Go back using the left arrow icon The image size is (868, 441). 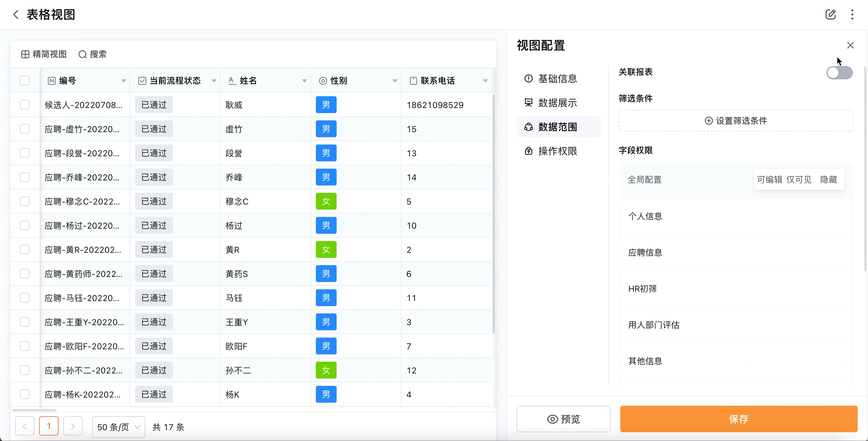pyautogui.click(x=15, y=14)
